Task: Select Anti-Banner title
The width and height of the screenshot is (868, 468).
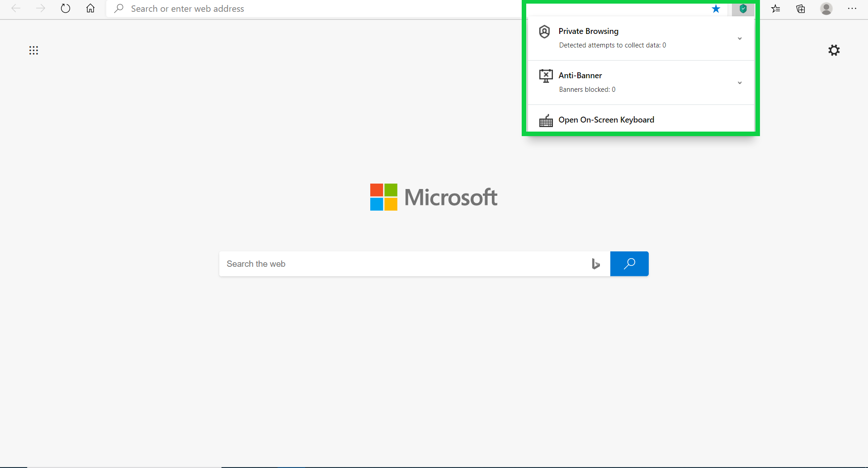Action: coord(580,76)
